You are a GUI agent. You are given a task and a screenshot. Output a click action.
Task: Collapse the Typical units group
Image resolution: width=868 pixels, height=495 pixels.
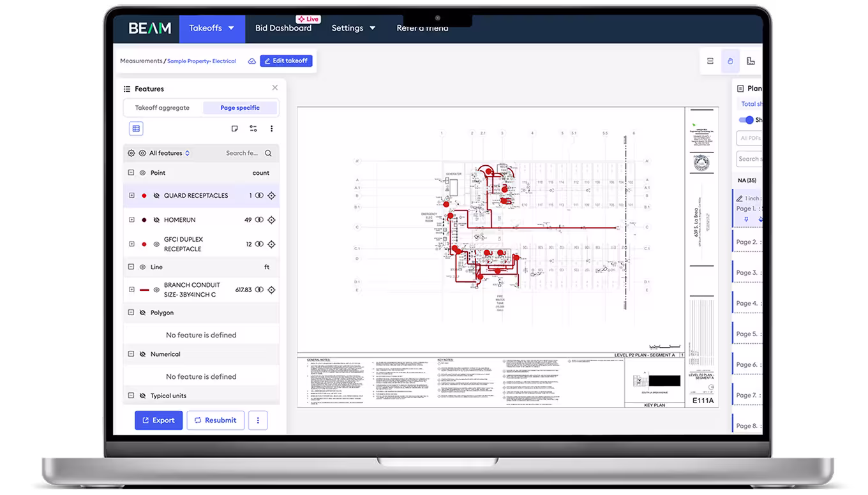pos(131,395)
